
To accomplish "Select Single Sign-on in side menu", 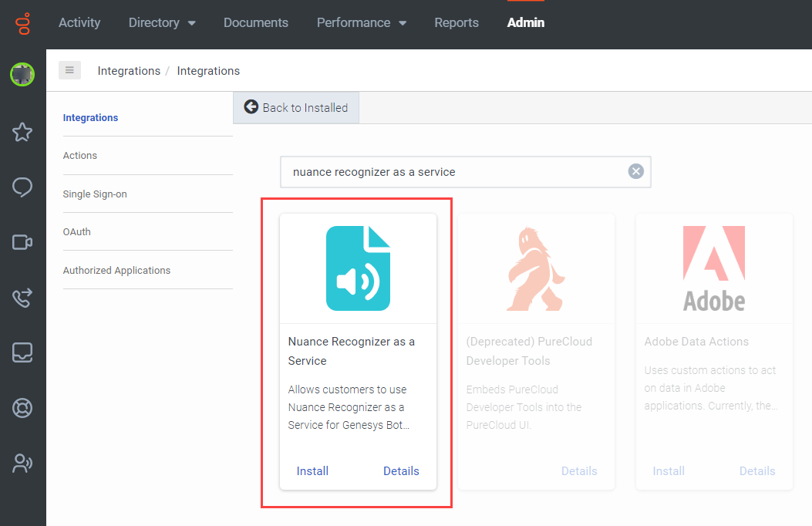I will point(95,194).
